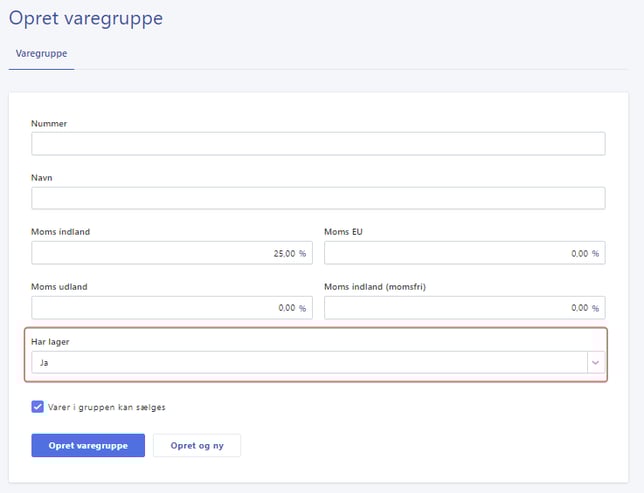Screen dimensions: 644x493
Task: Click the Nummer input field
Action: [x=318, y=144]
